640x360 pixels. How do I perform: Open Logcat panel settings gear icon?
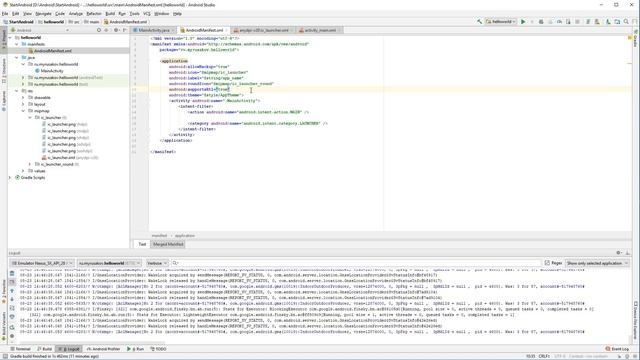[619, 253]
